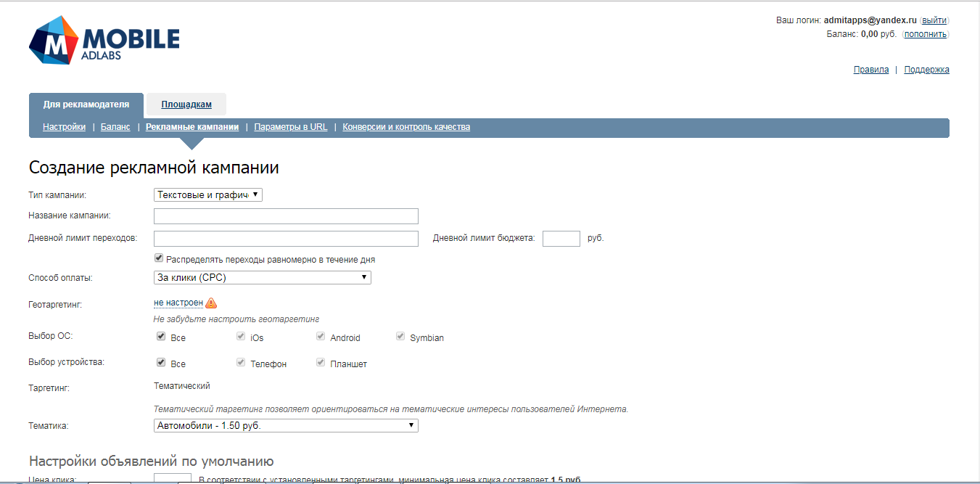Click the 'admitapps@yandex.ru' login text
The width and height of the screenshot is (980, 484).
[x=870, y=20]
